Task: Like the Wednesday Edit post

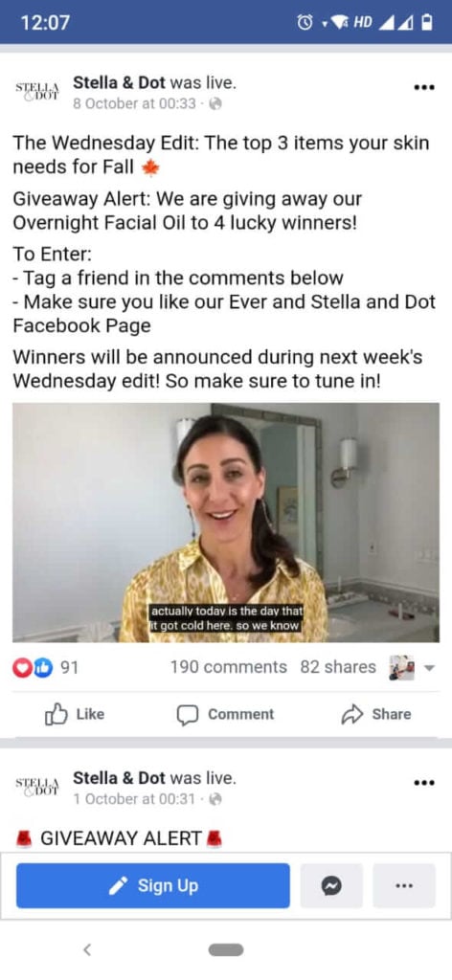Action: [x=74, y=714]
